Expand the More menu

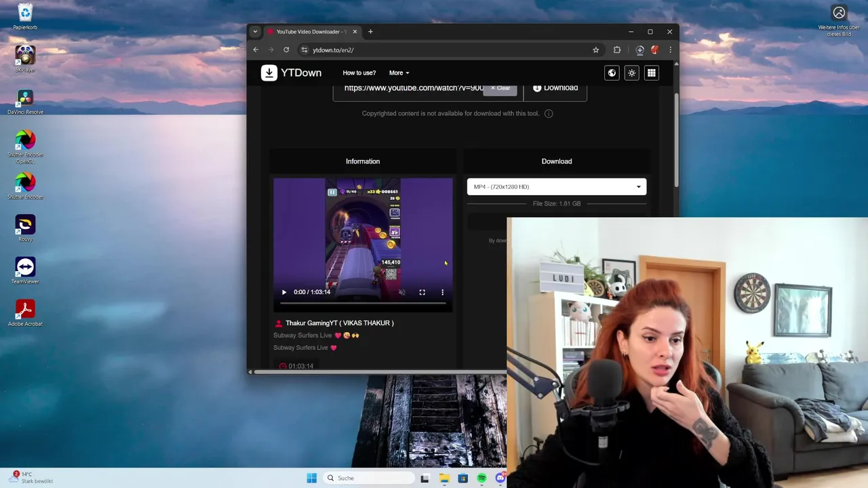tap(399, 73)
